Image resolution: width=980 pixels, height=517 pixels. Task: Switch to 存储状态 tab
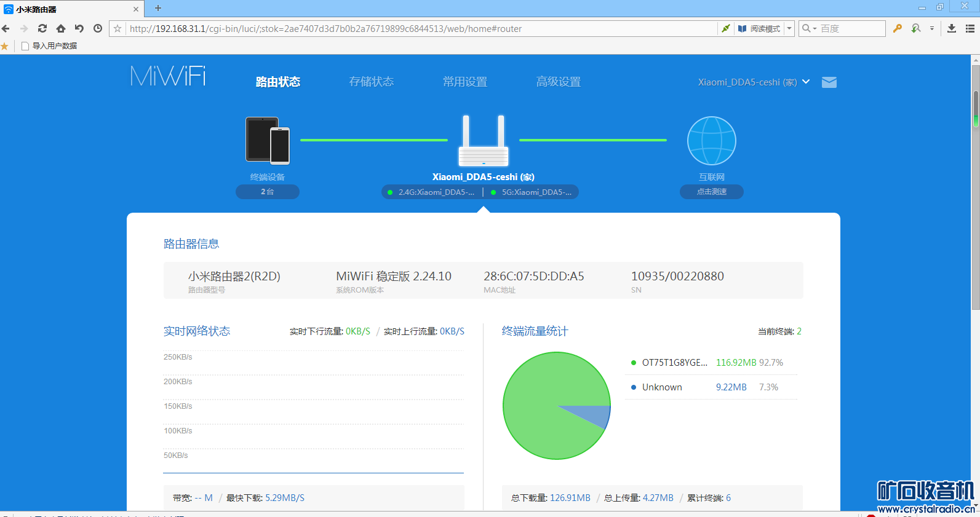pyautogui.click(x=372, y=82)
